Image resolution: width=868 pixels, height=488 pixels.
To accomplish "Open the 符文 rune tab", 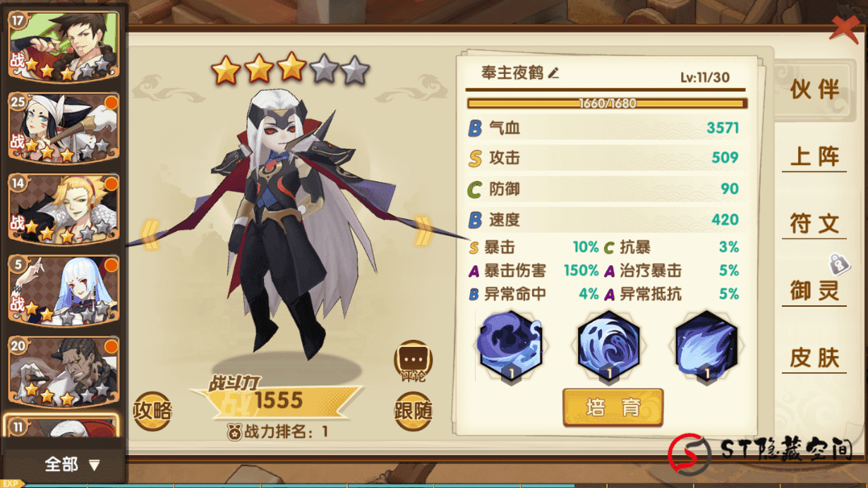I will coord(814,224).
